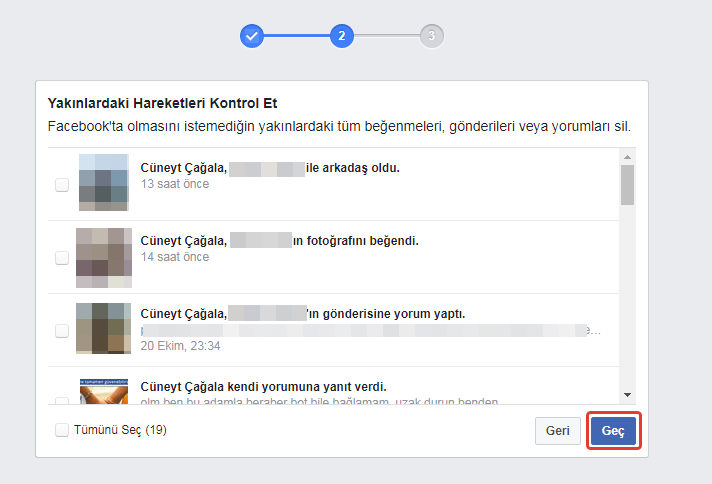Click the completed step one checkmark icon

(252, 36)
